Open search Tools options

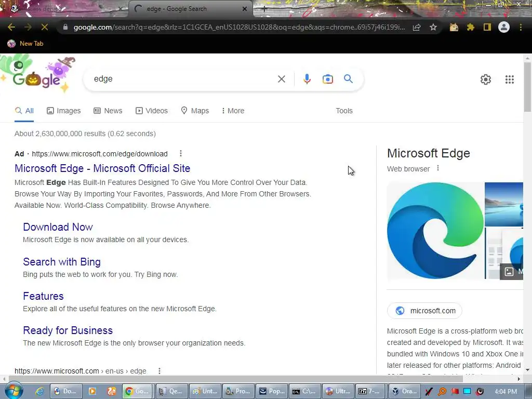[x=344, y=111]
